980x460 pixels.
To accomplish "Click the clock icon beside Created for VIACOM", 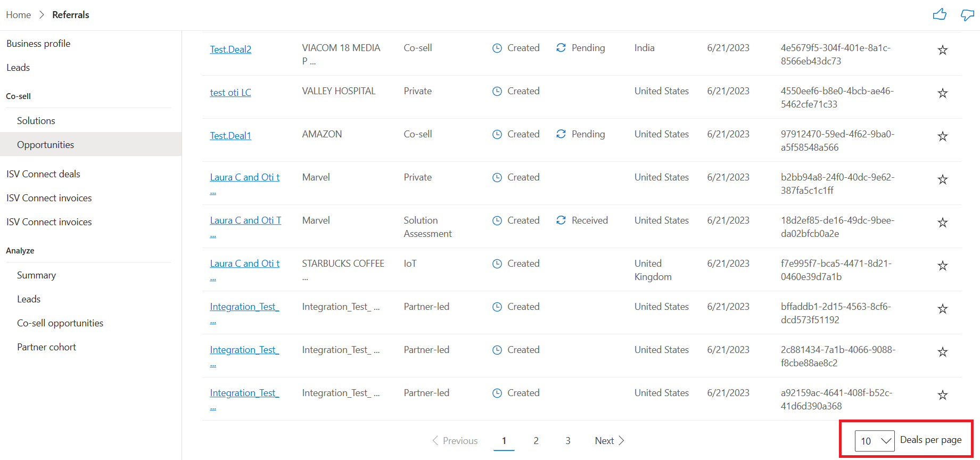I will (x=497, y=48).
